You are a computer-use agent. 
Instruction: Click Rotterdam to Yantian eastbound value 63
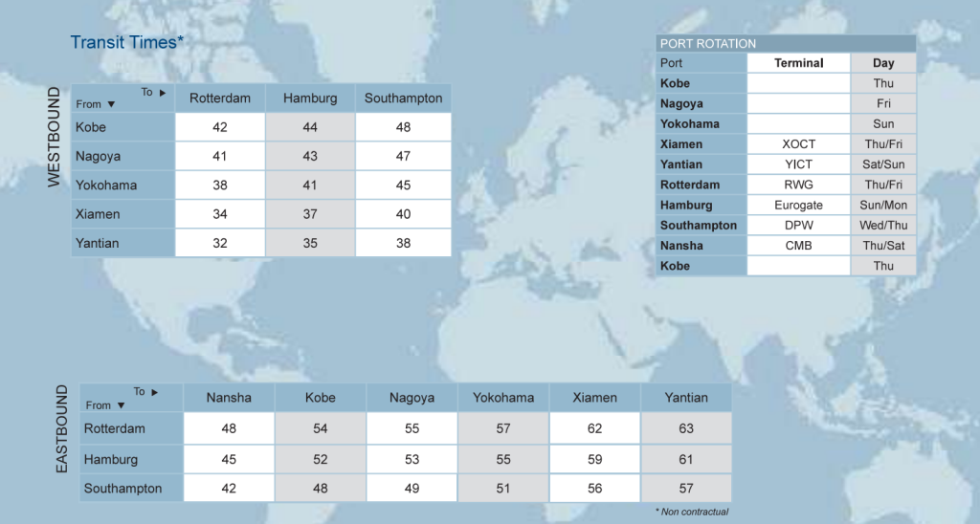[686, 428]
